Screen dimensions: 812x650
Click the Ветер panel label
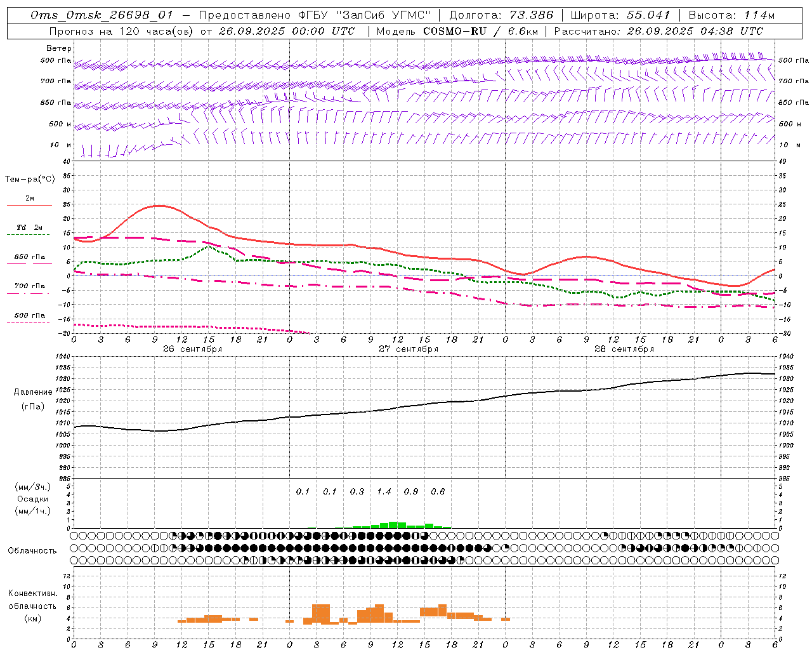(x=59, y=48)
